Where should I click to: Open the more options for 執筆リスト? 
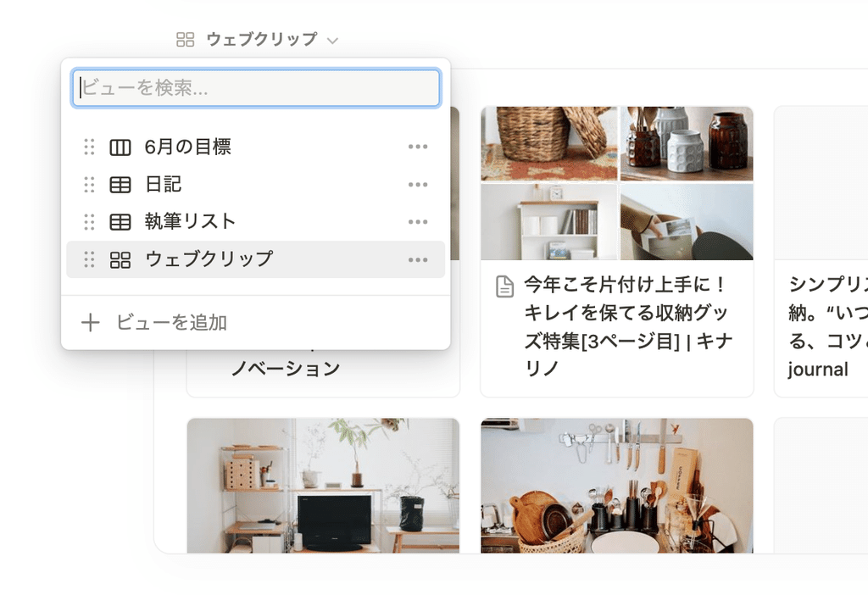pyautogui.click(x=418, y=222)
